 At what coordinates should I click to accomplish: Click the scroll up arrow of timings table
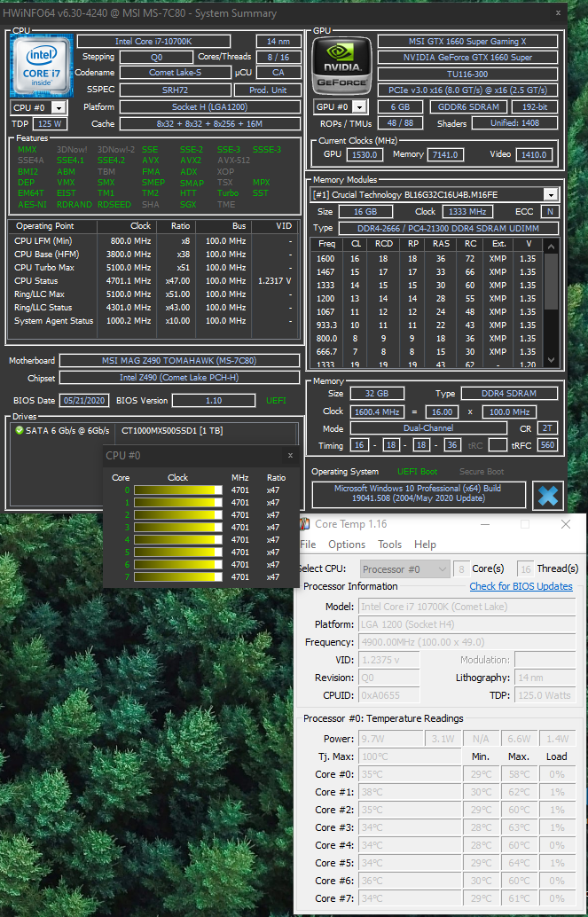(551, 247)
